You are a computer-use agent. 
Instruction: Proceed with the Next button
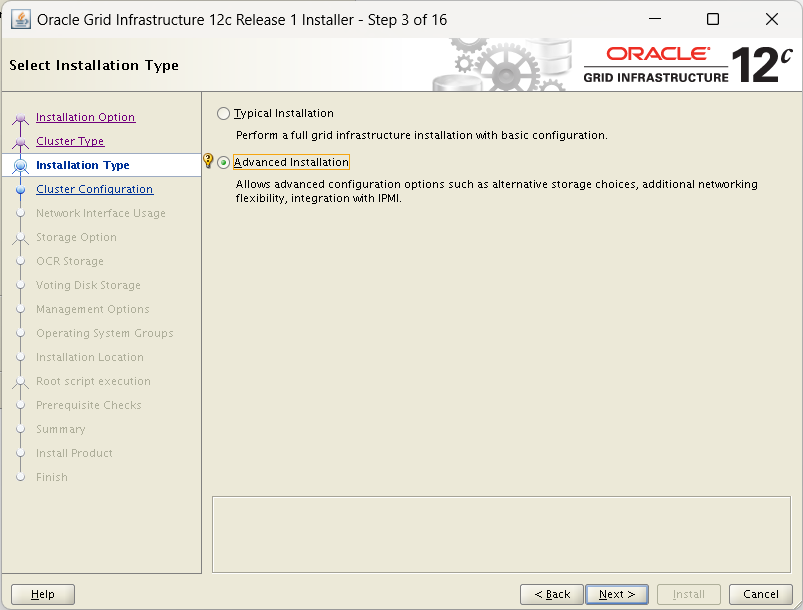click(617, 594)
